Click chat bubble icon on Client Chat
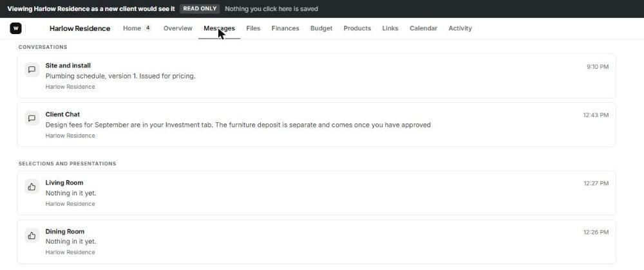This screenshot has height=270, width=644. [x=32, y=118]
